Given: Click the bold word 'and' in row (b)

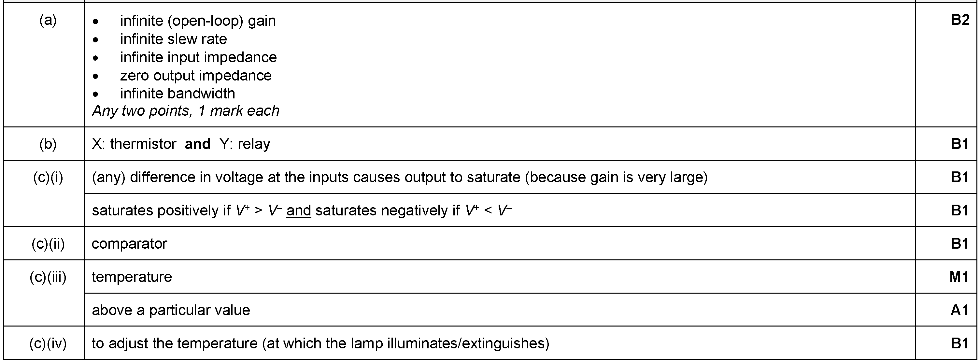Looking at the screenshot, I should (197, 144).
